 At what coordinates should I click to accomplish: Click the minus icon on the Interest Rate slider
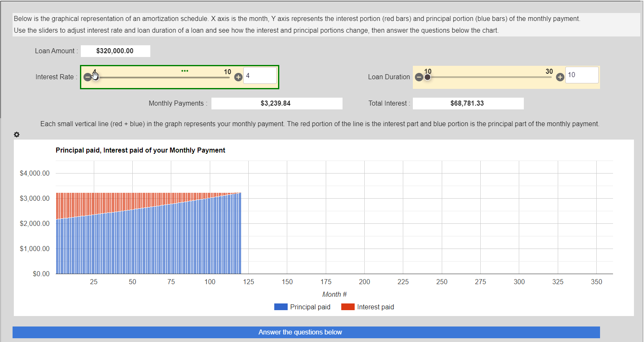coord(88,77)
